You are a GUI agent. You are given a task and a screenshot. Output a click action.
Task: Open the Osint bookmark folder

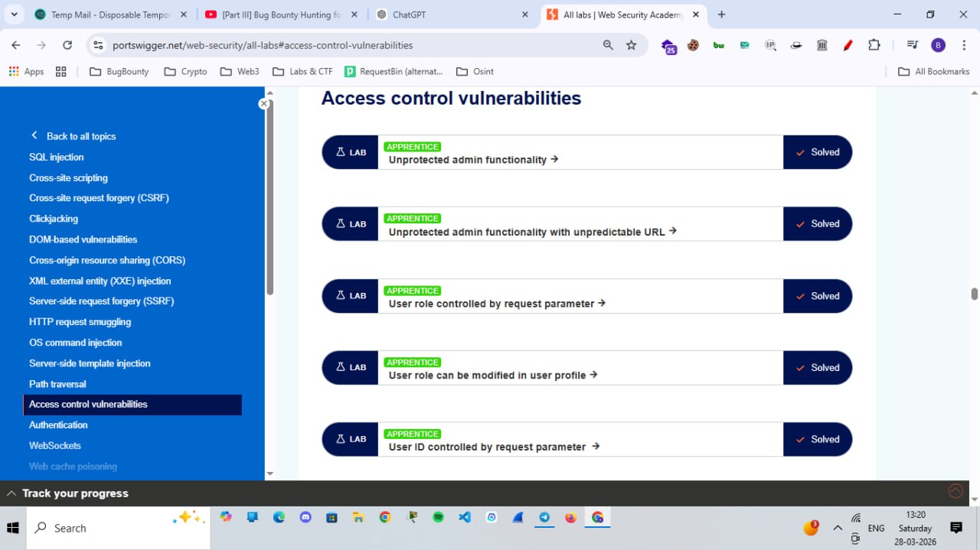[475, 71]
